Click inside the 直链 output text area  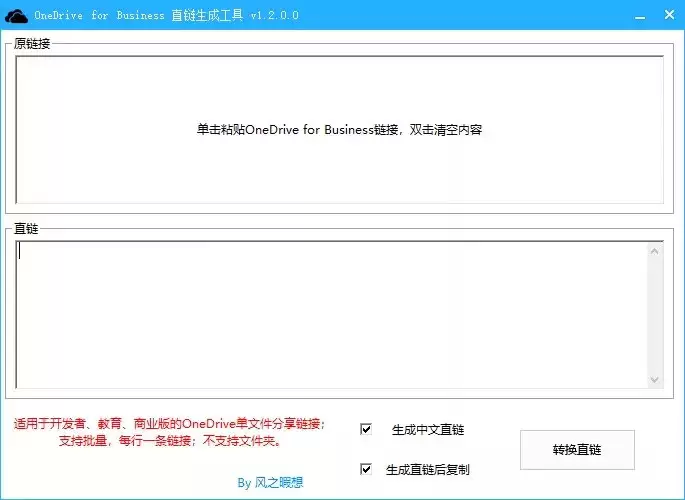coord(332,314)
